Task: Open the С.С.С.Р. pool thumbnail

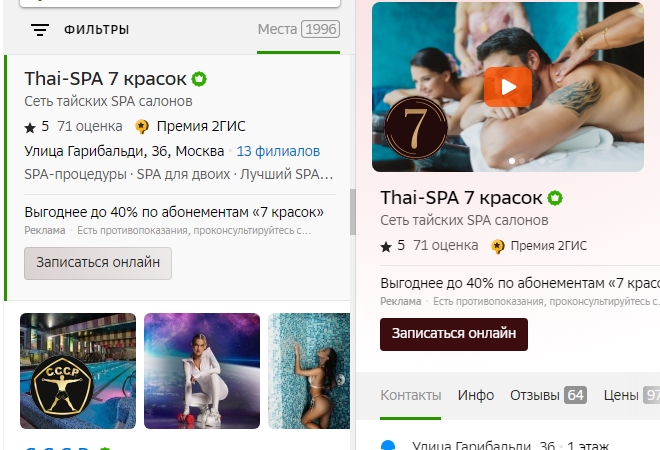Action: click(78, 371)
